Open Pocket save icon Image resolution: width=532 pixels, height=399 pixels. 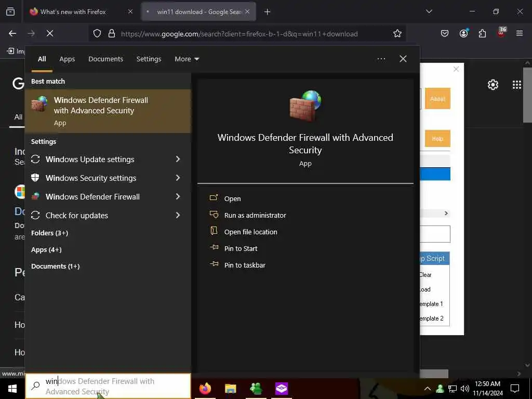pyautogui.click(x=445, y=34)
